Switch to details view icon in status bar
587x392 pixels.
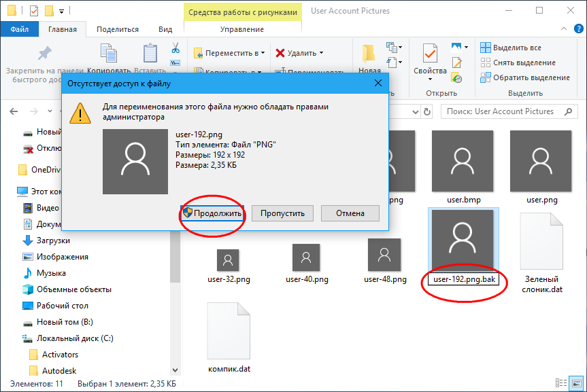(x=560, y=383)
